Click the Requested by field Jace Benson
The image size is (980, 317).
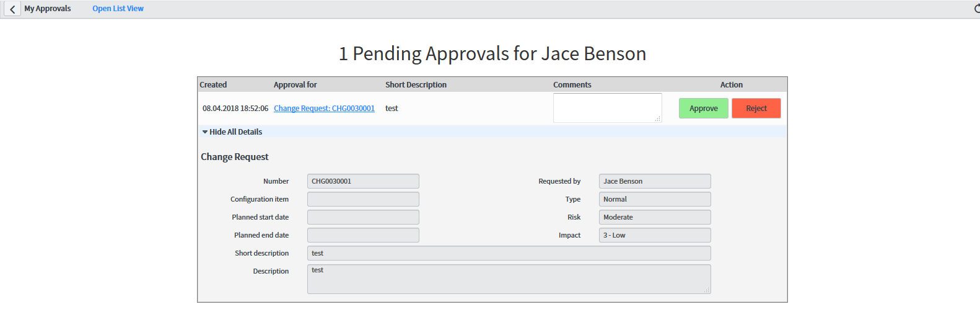[x=654, y=181]
